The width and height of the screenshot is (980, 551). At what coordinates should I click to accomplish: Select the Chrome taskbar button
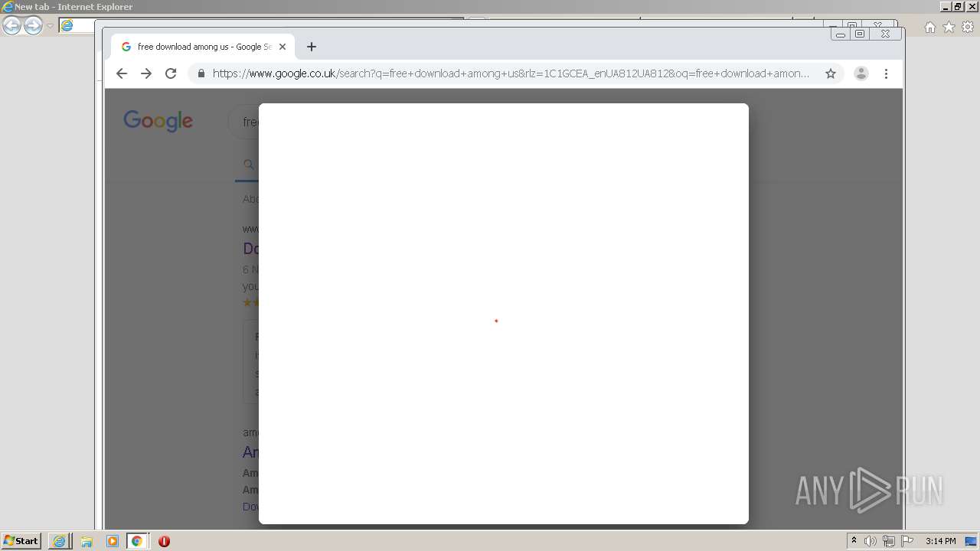137,541
